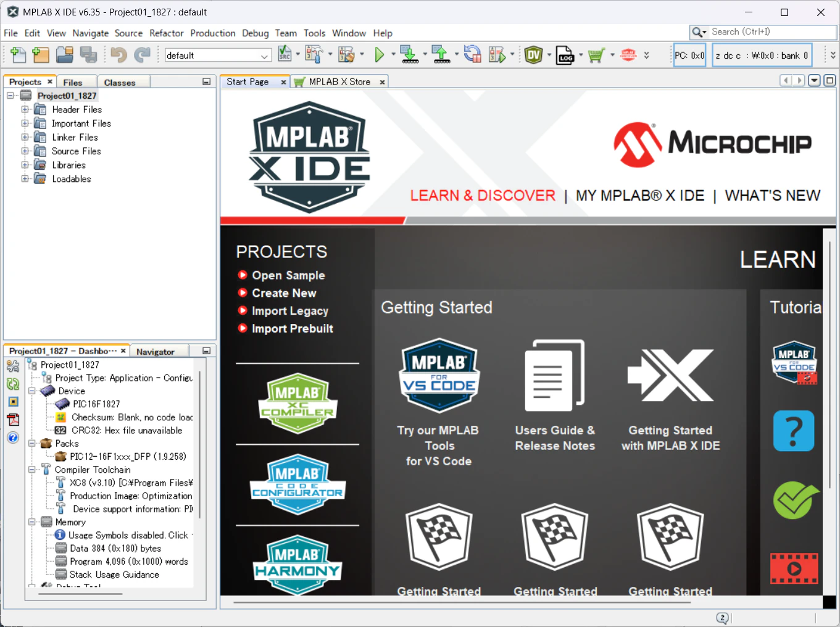Select PIC16F1827 device in Dashboard tree
This screenshot has height=627, width=840.
coord(96,404)
